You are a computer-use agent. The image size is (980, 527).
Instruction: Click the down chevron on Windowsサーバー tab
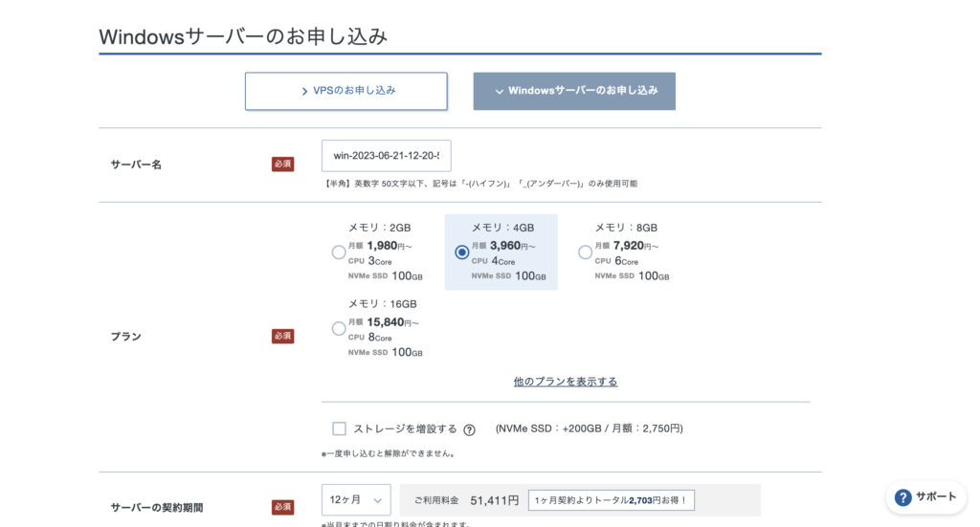(x=500, y=92)
